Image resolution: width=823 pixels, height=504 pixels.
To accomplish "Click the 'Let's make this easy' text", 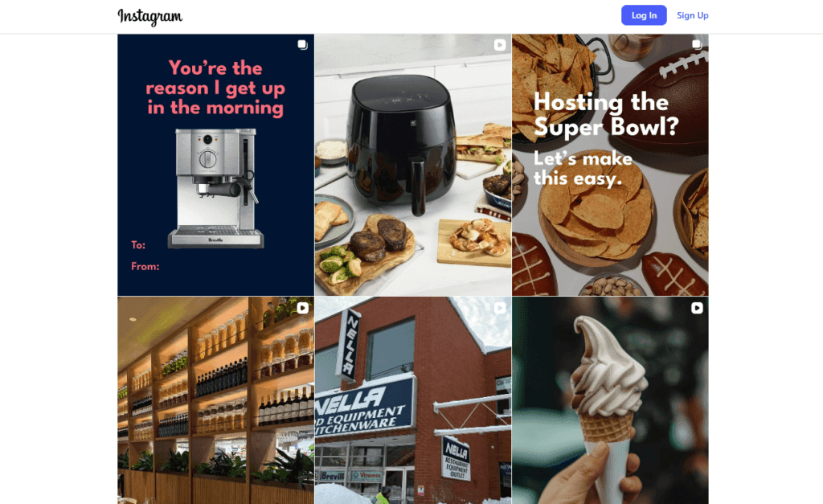I will [x=583, y=168].
